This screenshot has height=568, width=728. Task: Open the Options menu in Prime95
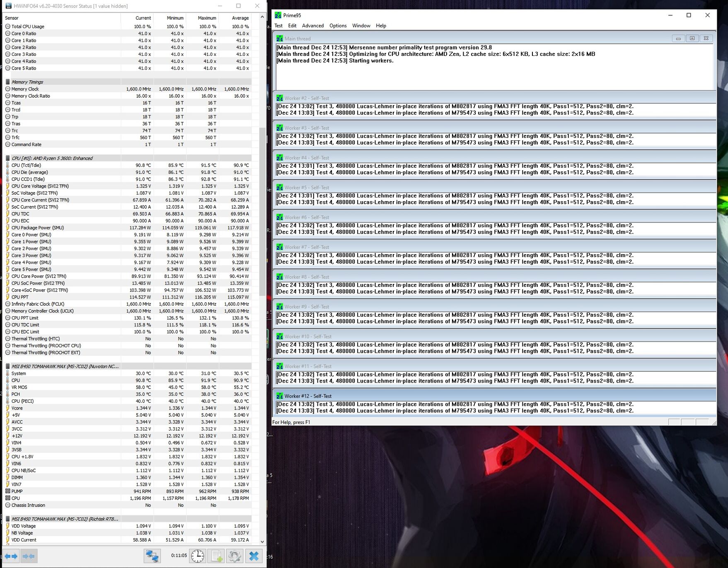(338, 26)
